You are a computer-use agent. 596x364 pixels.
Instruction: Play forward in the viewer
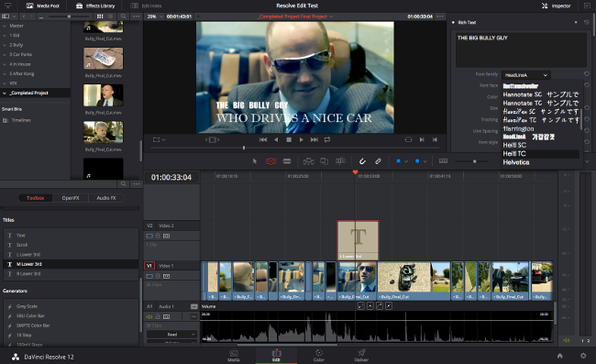click(301, 140)
